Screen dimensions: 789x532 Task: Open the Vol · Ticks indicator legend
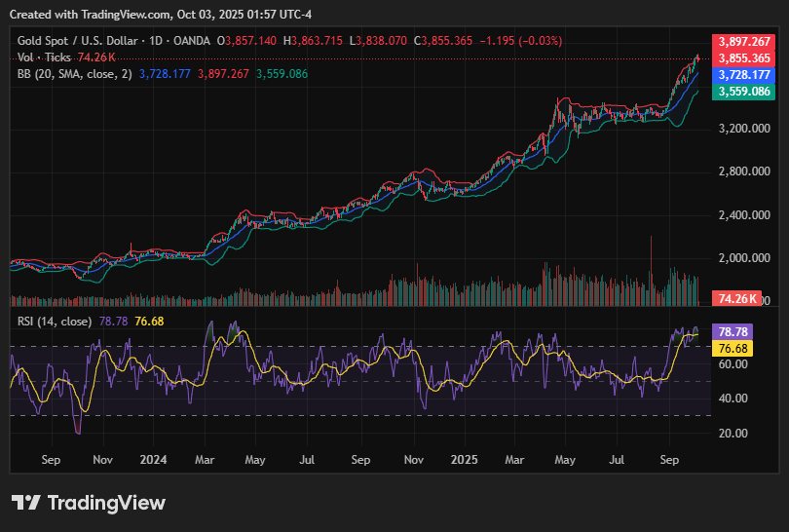45,57
